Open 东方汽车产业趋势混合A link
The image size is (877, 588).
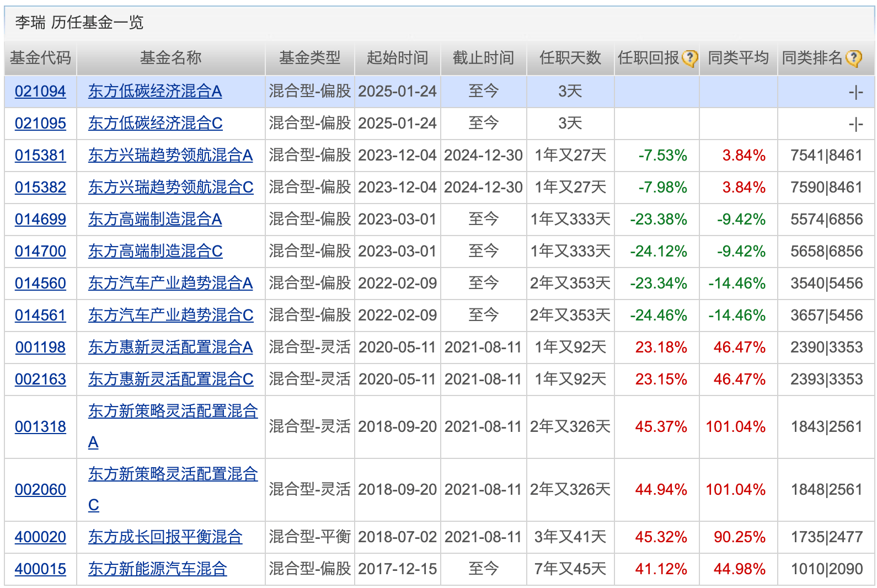pos(170,284)
